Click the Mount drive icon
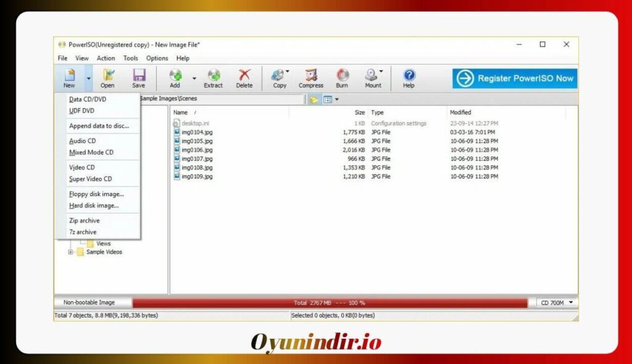 click(371, 75)
